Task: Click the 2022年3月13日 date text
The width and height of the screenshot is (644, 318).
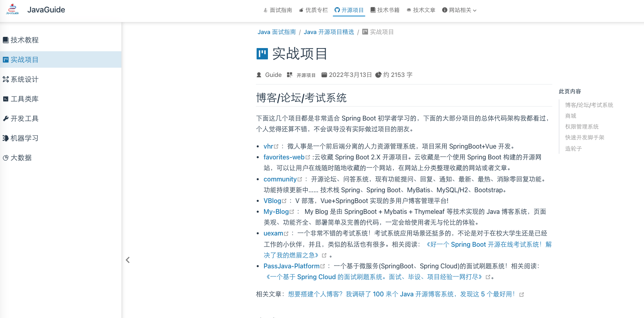Action: (350, 75)
